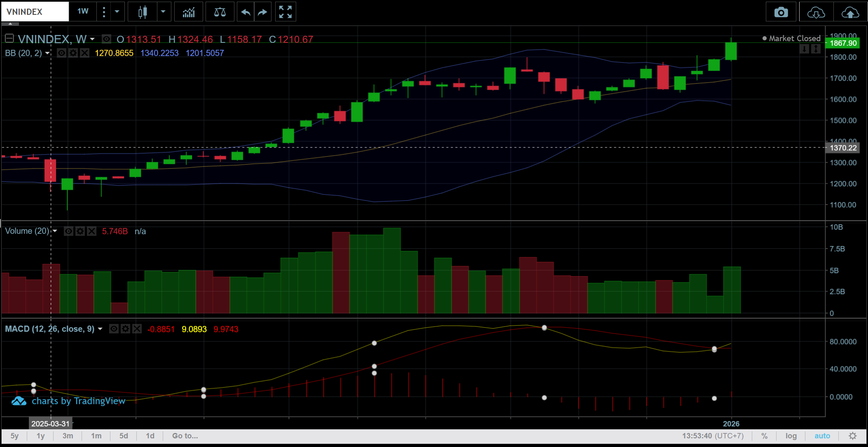Switch to the 3m time range
The height and width of the screenshot is (447, 868).
point(68,436)
